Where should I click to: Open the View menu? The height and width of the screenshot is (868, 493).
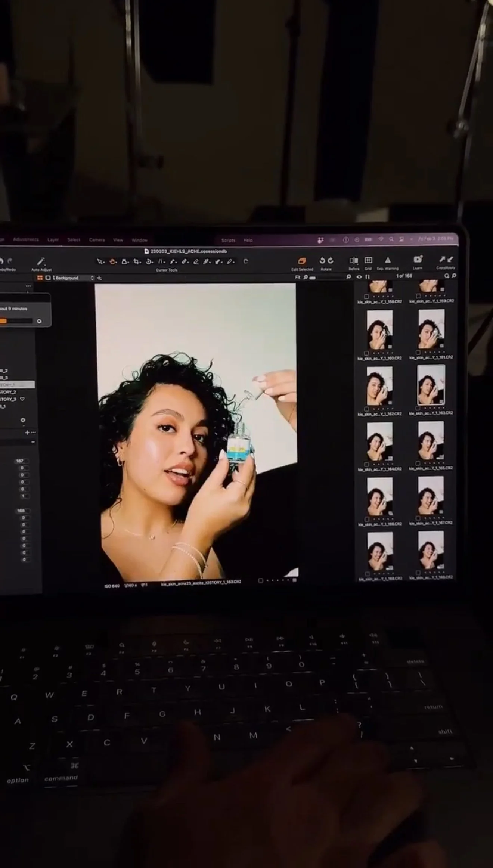click(x=118, y=240)
